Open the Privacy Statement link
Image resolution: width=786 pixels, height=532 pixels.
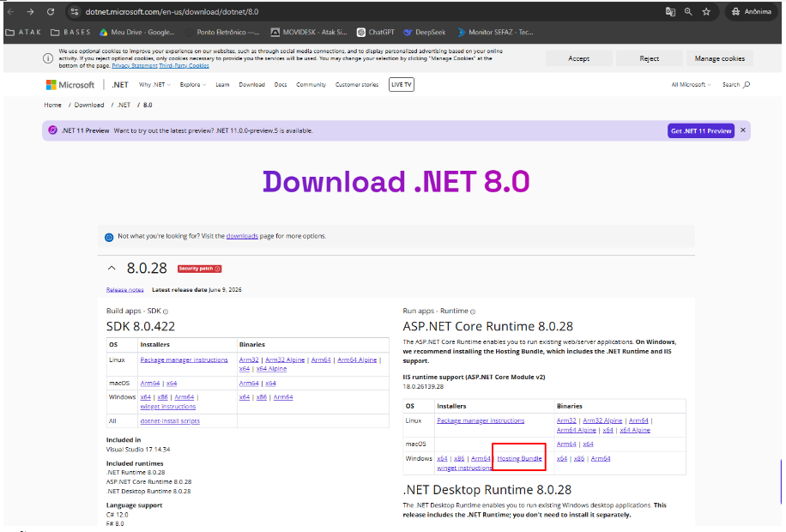(135, 66)
